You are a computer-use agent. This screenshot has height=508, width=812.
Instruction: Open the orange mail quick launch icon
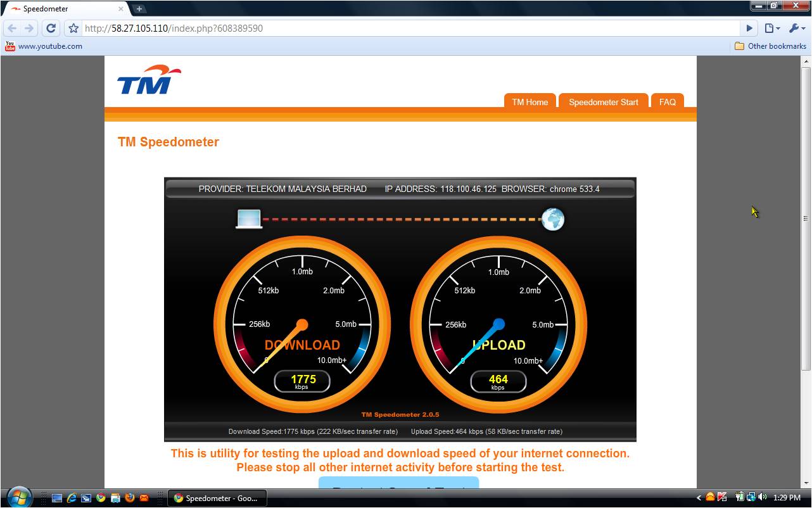coord(144,498)
